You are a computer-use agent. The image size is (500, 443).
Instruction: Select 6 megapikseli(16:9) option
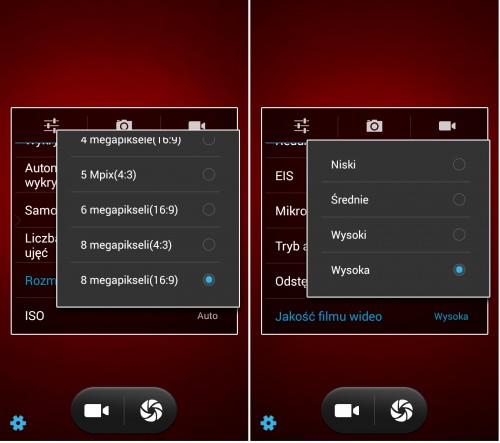click(x=145, y=210)
